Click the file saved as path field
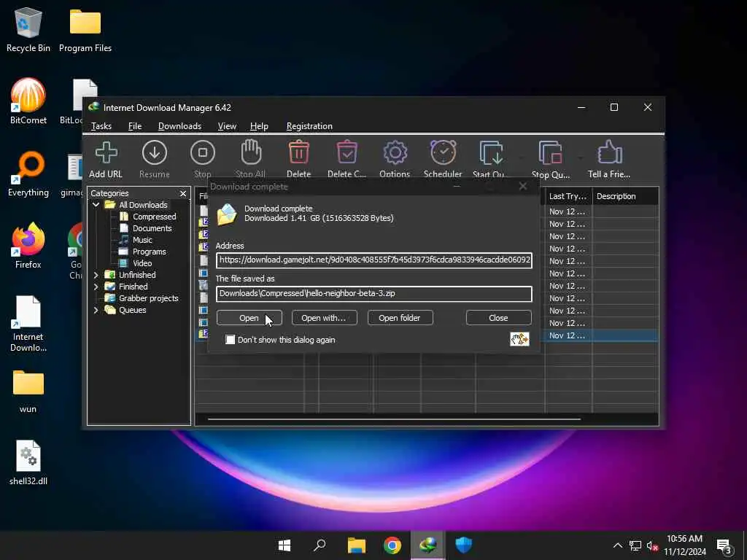747x560 pixels. 374,293
